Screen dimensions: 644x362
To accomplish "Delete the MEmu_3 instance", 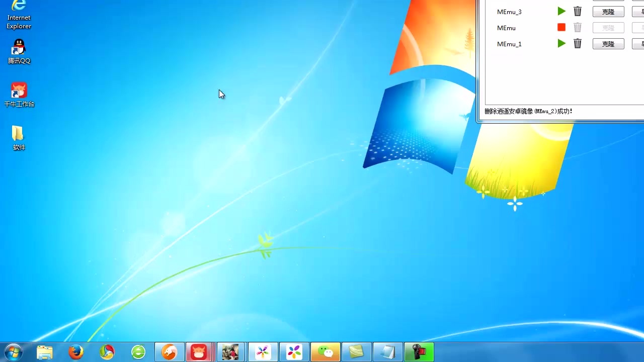I will point(578,12).
